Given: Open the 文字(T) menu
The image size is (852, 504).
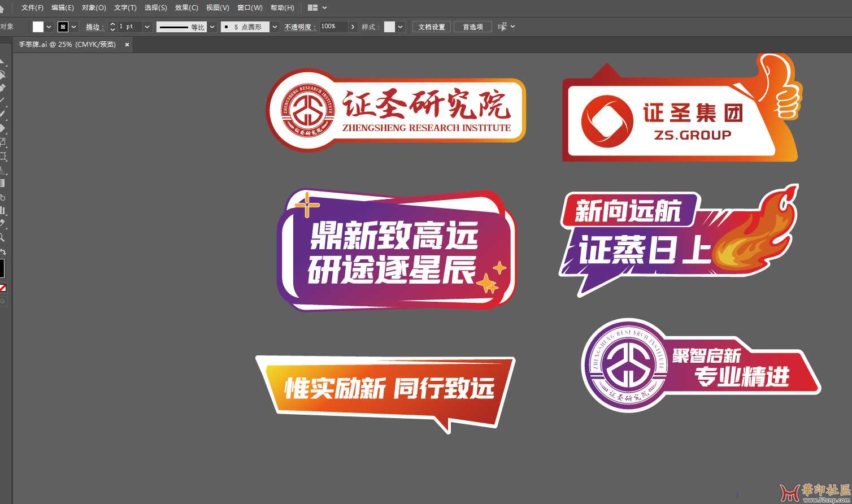Looking at the screenshot, I should tap(125, 7).
